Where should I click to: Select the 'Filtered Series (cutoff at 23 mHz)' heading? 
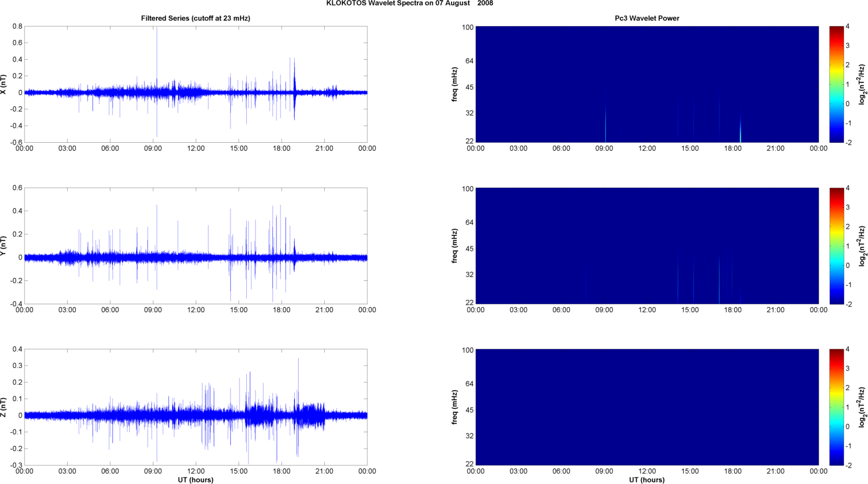[x=196, y=18]
